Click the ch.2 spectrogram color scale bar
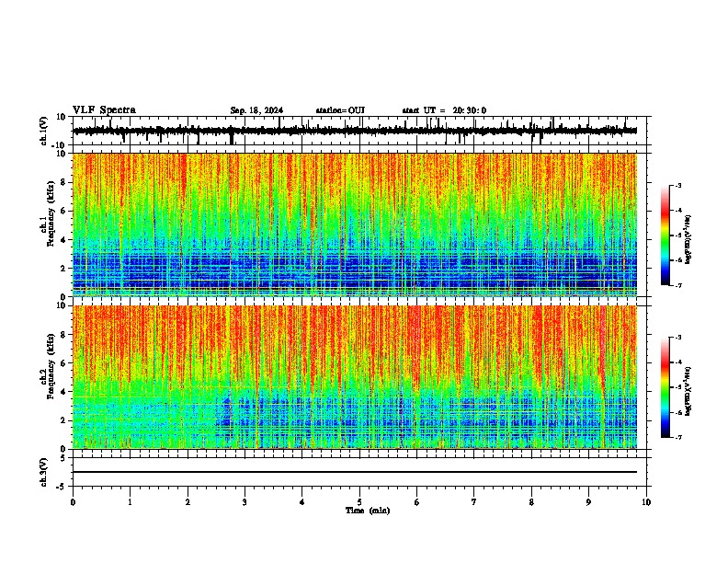The width and height of the screenshot is (728, 563). (665, 387)
